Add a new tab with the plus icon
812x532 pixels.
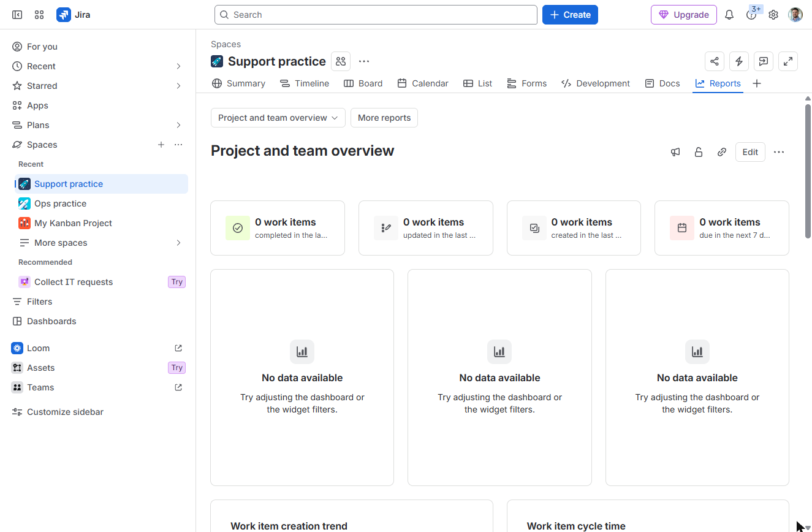click(x=757, y=83)
